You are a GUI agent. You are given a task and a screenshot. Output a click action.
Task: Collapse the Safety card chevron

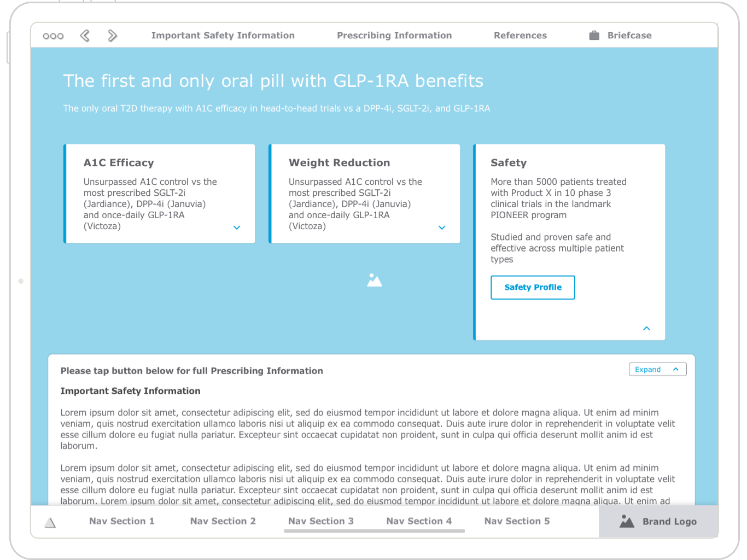pyautogui.click(x=646, y=328)
